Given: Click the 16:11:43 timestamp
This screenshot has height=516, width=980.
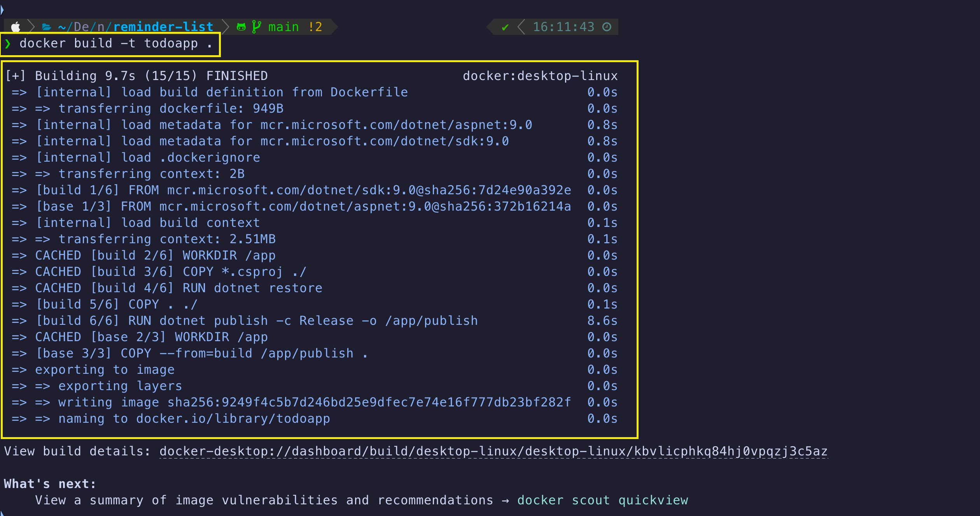Looking at the screenshot, I should 563,27.
